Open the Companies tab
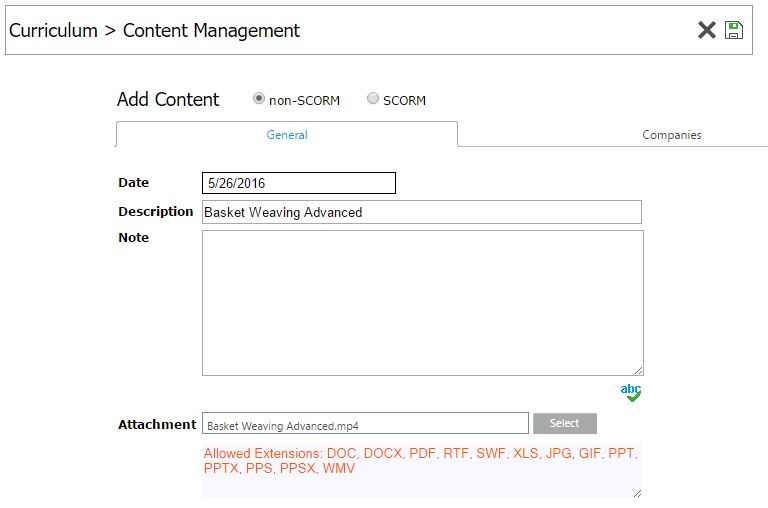Image resolution: width=768 pixels, height=508 pixels. click(671, 135)
